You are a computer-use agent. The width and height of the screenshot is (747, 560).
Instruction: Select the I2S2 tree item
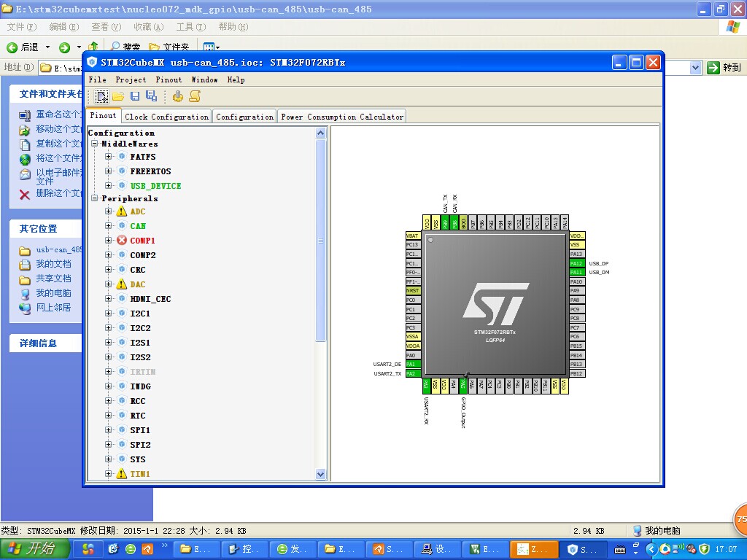click(x=141, y=357)
